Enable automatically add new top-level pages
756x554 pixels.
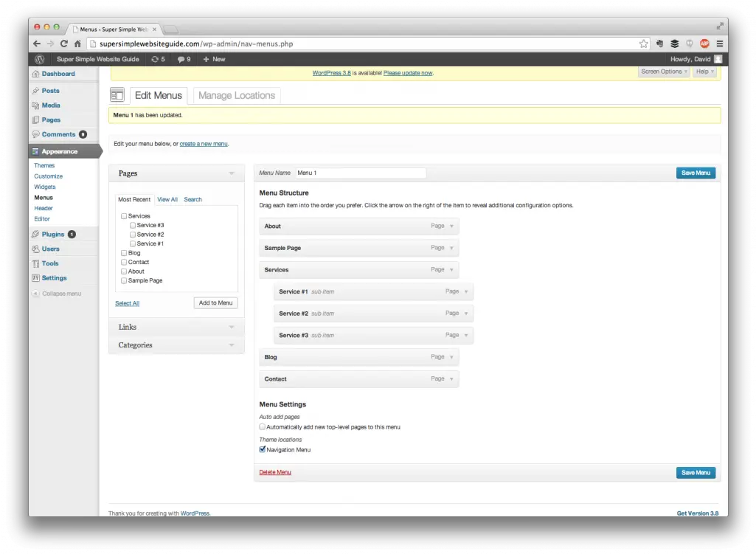tap(263, 426)
